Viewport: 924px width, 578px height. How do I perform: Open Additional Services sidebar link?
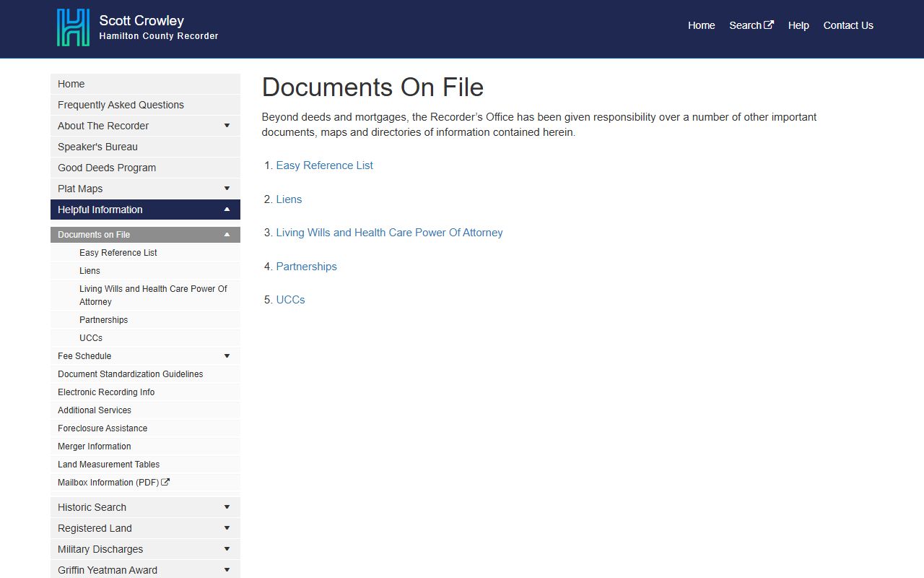coord(145,410)
